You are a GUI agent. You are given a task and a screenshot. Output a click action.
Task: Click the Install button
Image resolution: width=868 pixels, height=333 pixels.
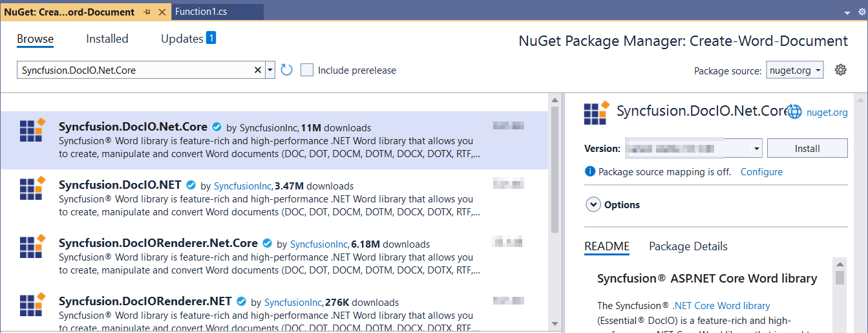(x=807, y=148)
